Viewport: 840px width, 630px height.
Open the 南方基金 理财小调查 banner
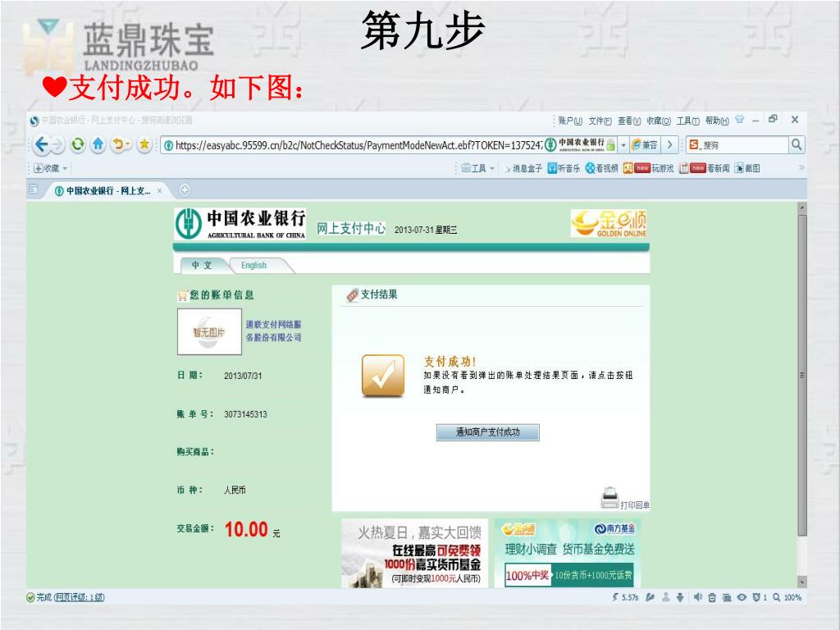(x=568, y=553)
